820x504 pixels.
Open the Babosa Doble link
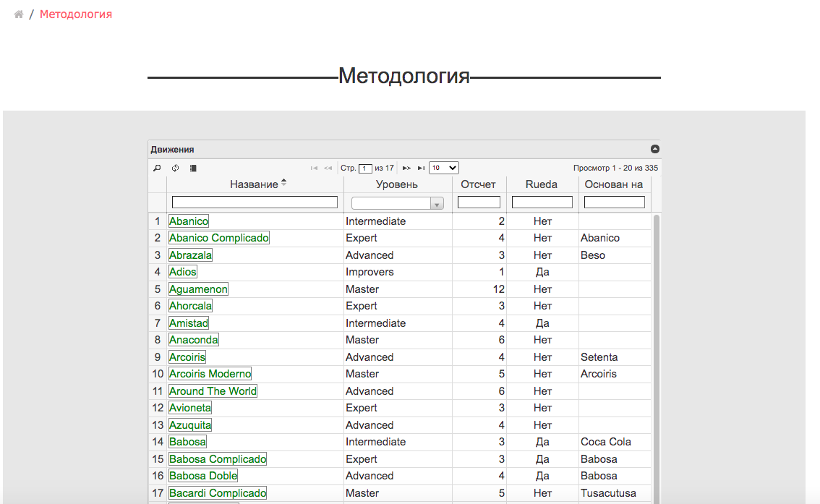(203, 476)
